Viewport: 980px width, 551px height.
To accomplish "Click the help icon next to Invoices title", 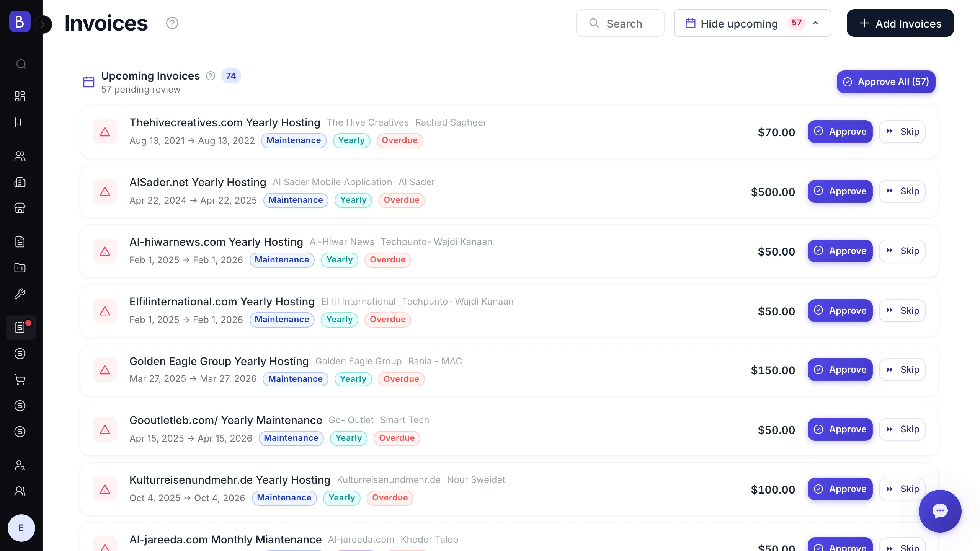I will pos(172,23).
